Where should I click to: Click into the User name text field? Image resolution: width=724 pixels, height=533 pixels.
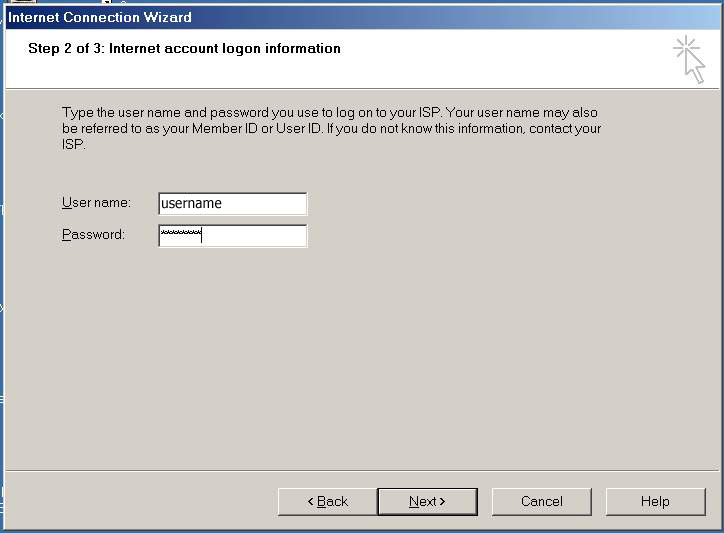click(232, 203)
